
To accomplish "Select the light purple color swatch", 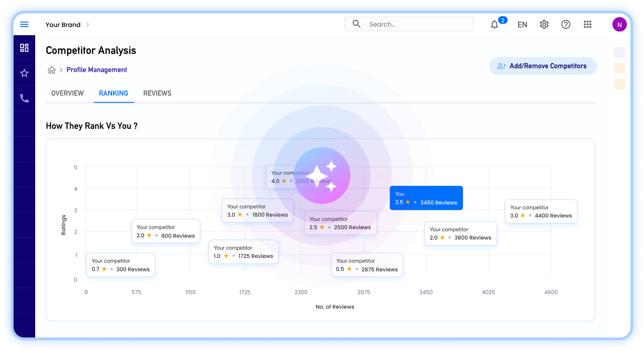I will pyautogui.click(x=620, y=52).
